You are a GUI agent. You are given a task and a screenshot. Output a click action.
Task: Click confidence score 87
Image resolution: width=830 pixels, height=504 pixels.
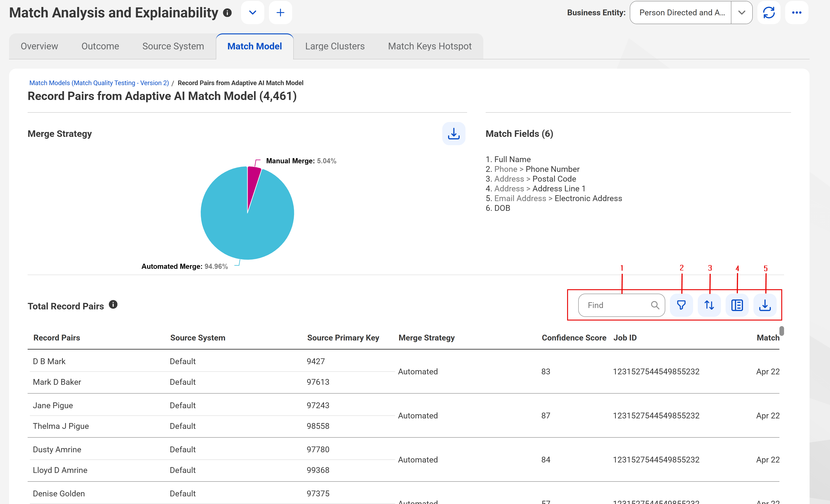[x=546, y=415]
